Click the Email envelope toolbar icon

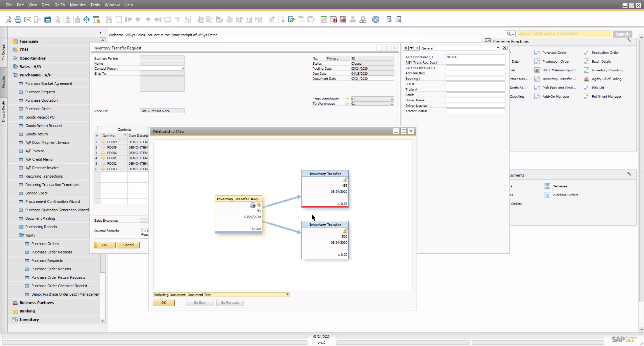28,20
